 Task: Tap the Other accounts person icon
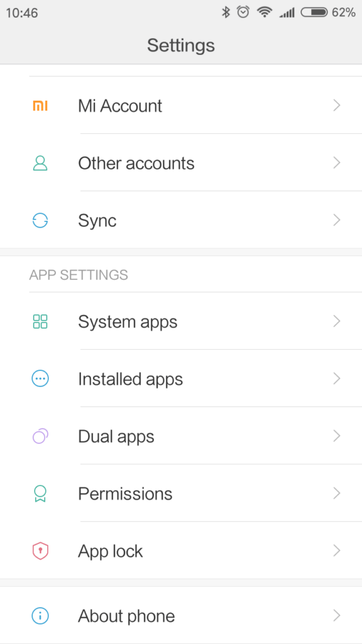[x=40, y=163]
